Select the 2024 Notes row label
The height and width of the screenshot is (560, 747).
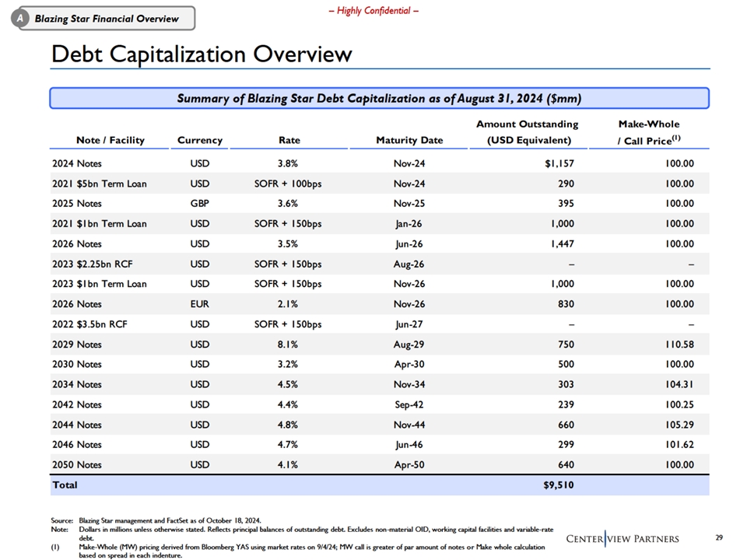(x=76, y=163)
